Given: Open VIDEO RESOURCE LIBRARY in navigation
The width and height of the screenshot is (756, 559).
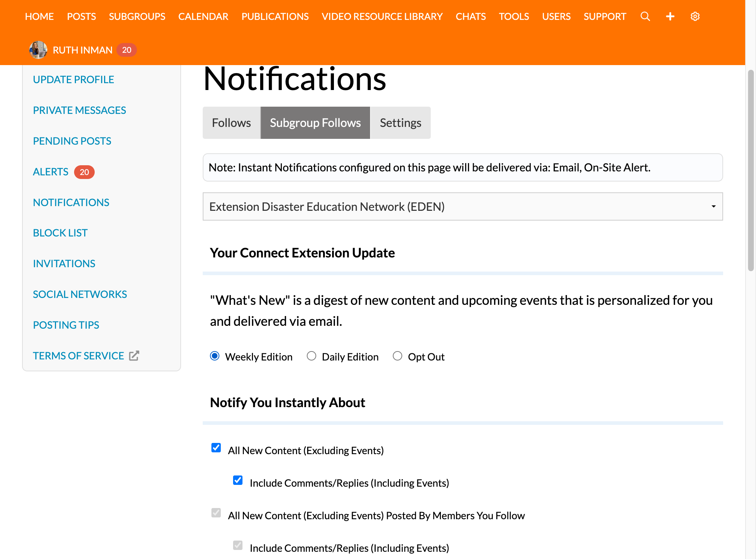Looking at the screenshot, I should pyautogui.click(x=382, y=17).
